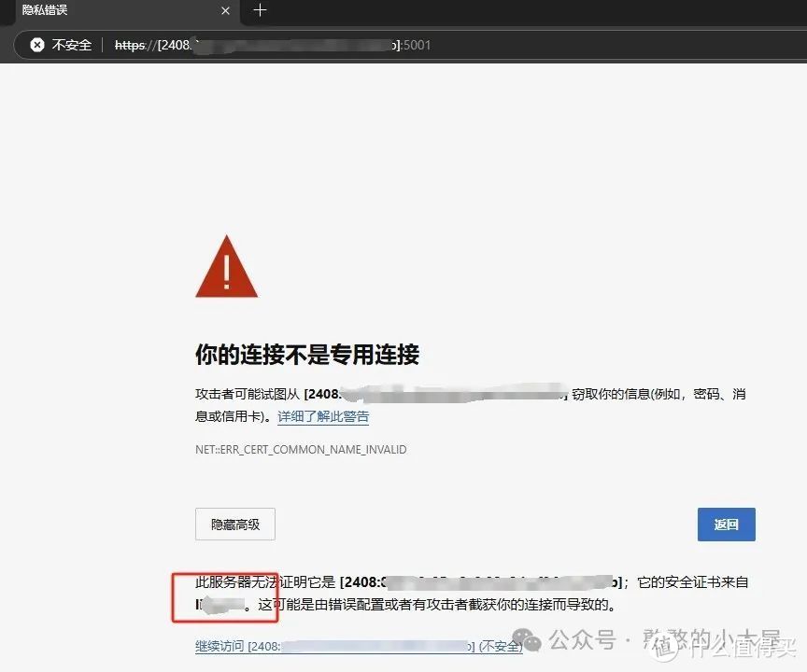The height and width of the screenshot is (672, 807).
Task: Open a new tab with the plus button
Action: click(260, 11)
